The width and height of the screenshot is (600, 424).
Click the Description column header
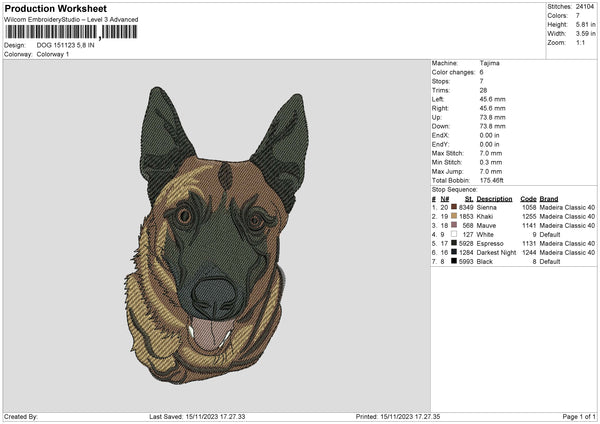[x=496, y=199]
